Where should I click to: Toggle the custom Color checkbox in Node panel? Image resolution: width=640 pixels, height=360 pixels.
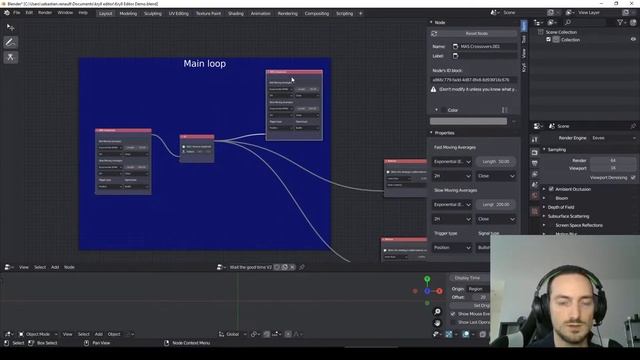[x=444, y=110]
